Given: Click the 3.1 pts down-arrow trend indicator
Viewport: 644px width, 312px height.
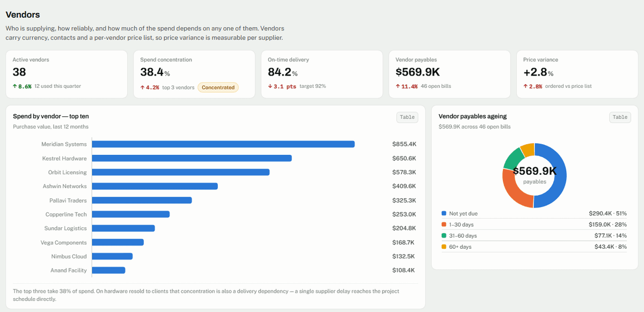Looking at the screenshot, I should pyautogui.click(x=282, y=86).
